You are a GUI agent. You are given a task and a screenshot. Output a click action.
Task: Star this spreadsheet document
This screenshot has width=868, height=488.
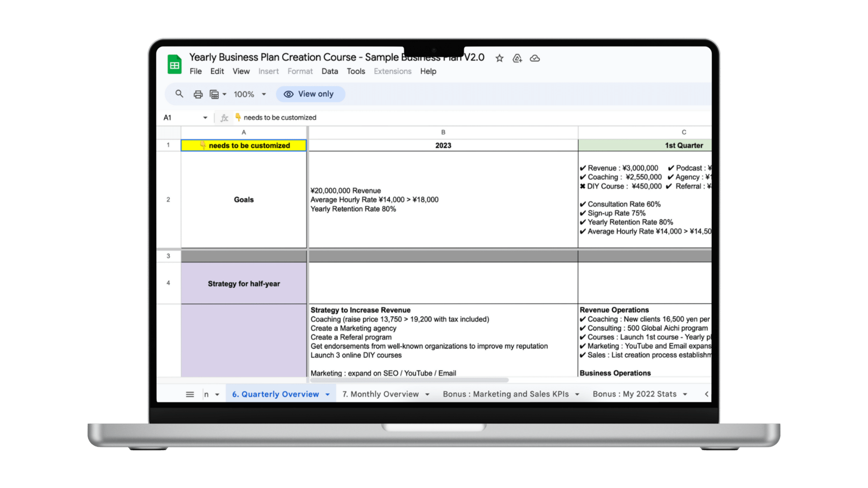pyautogui.click(x=499, y=58)
